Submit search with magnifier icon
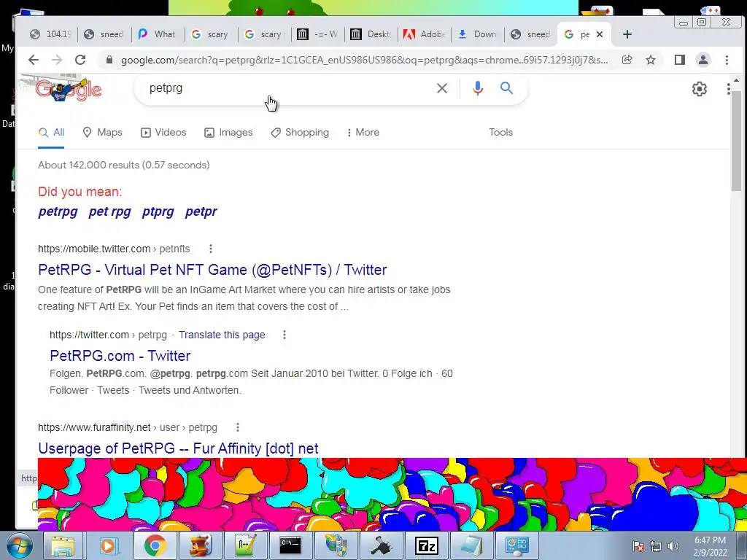The width and height of the screenshot is (747, 560). tap(506, 88)
